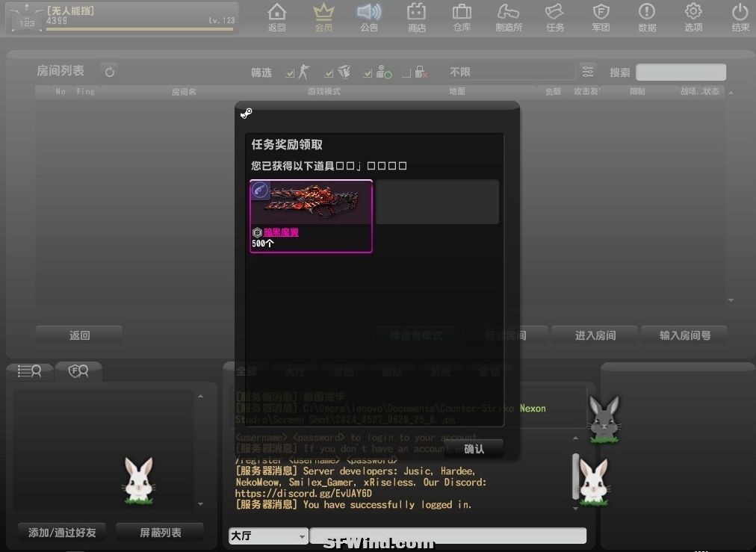Click the gray rabbit beside chat
The width and height of the screenshot is (756, 552).
604,419
